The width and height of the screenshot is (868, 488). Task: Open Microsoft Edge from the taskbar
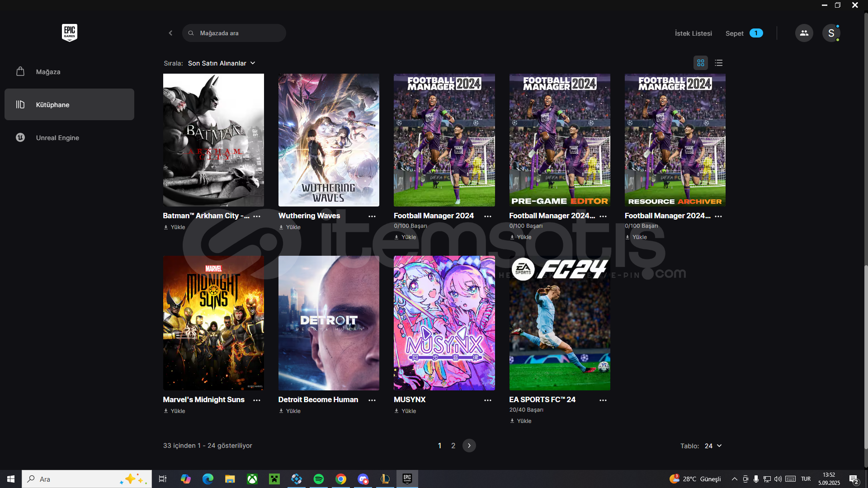(208, 479)
